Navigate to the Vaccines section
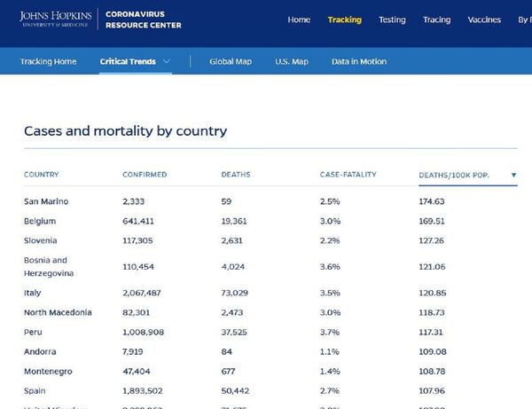The height and width of the screenshot is (409, 532). pos(484,20)
